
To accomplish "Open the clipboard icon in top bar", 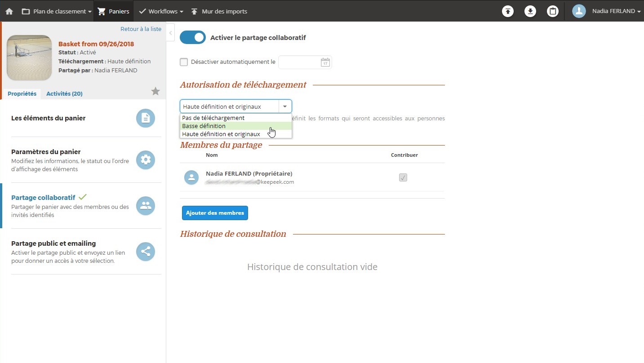I will point(553,11).
